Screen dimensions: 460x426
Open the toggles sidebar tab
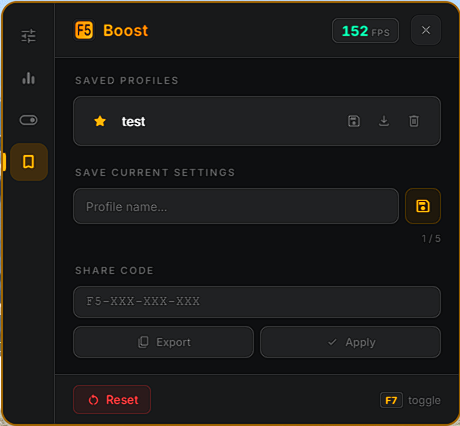[28, 120]
